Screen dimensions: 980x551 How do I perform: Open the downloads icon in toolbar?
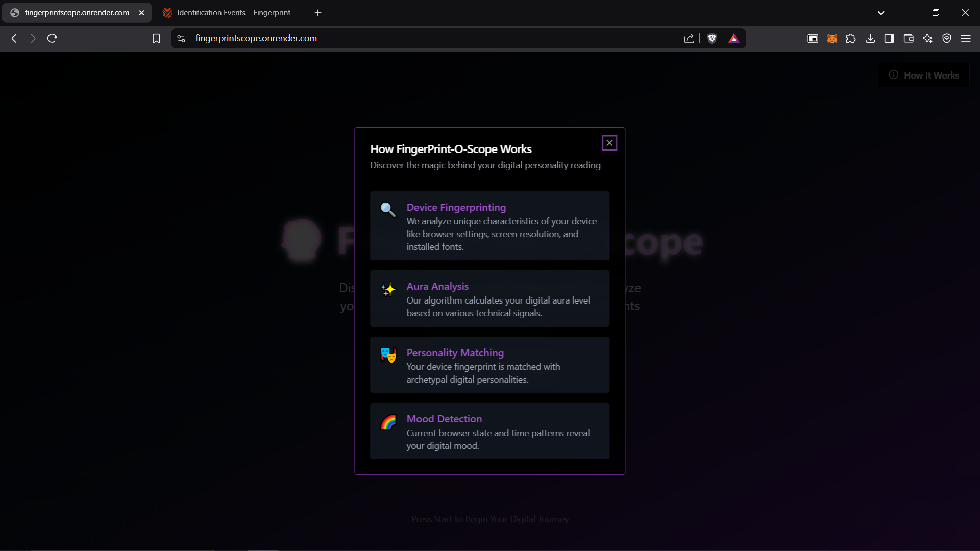pyautogui.click(x=870, y=39)
